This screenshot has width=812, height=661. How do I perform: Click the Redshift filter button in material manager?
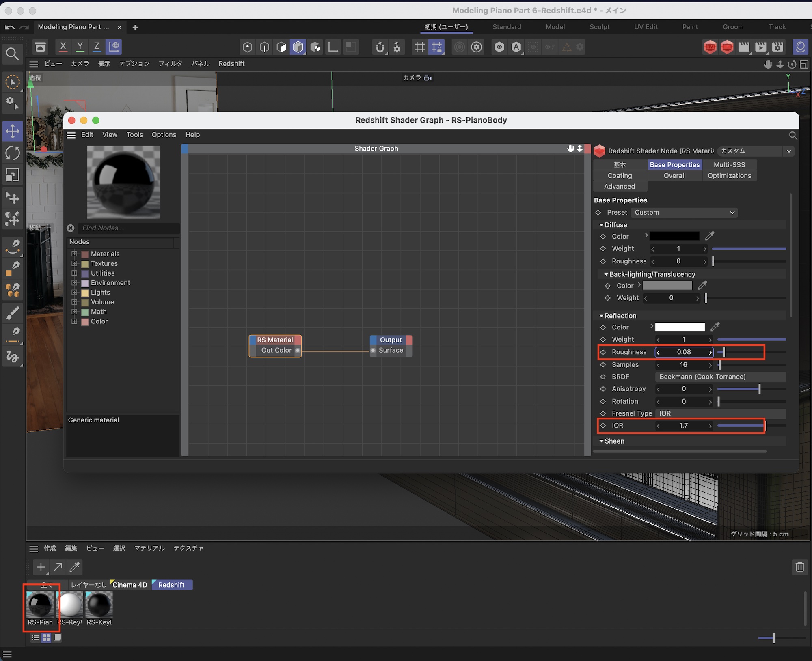[171, 585]
